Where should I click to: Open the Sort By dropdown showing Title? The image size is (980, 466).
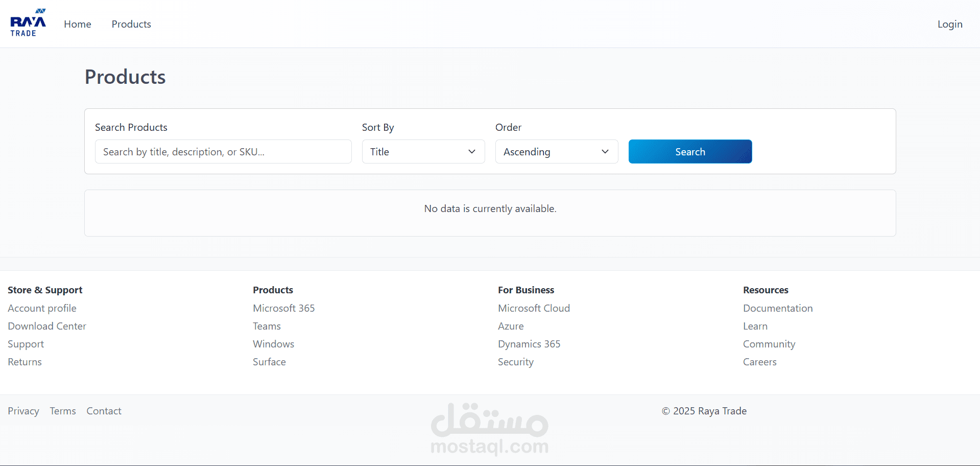[423, 152]
